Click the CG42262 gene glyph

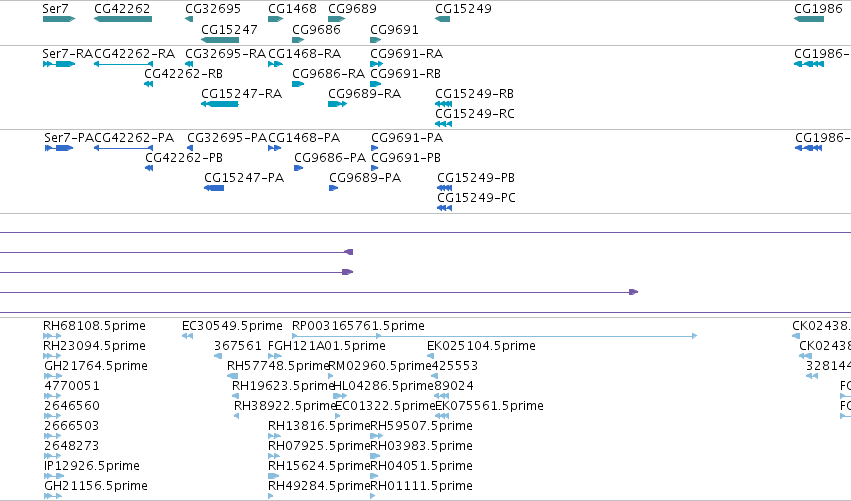123,19
